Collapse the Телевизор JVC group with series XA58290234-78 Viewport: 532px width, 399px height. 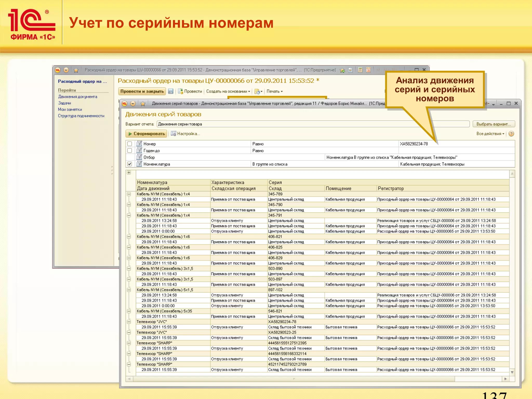129,322
